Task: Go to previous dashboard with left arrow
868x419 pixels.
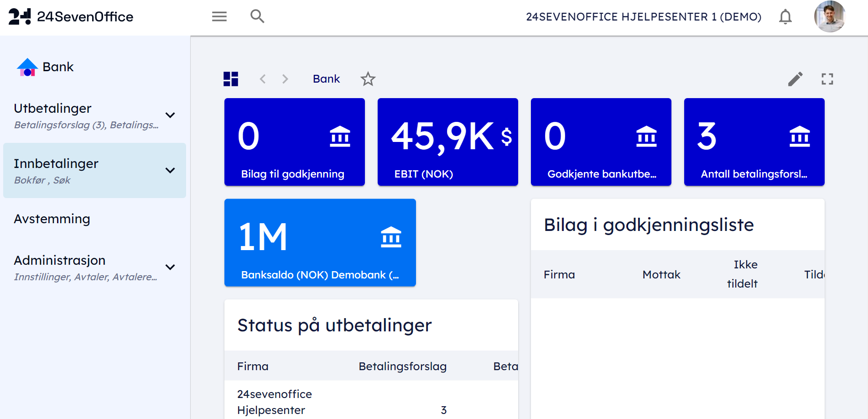Action: (263, 79)
